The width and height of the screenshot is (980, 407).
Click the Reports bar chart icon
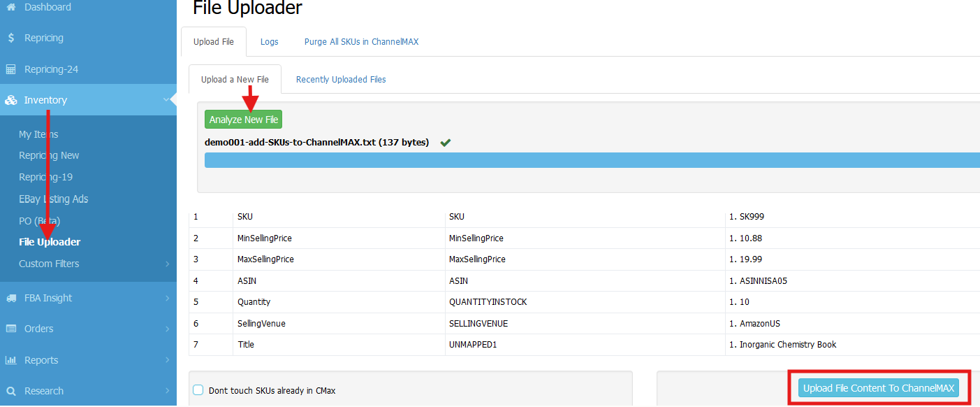coord(11,360)
